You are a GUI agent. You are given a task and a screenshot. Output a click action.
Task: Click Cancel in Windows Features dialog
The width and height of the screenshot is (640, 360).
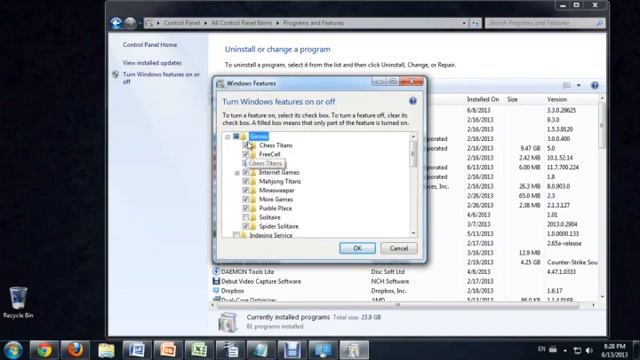pyautogui.click(x=398, y=248)
